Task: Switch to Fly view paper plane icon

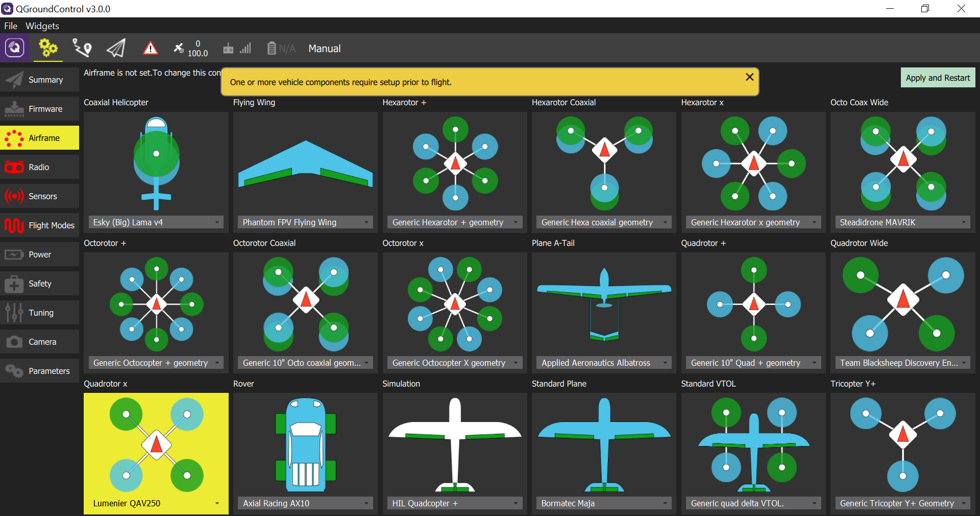Action: 116,48
